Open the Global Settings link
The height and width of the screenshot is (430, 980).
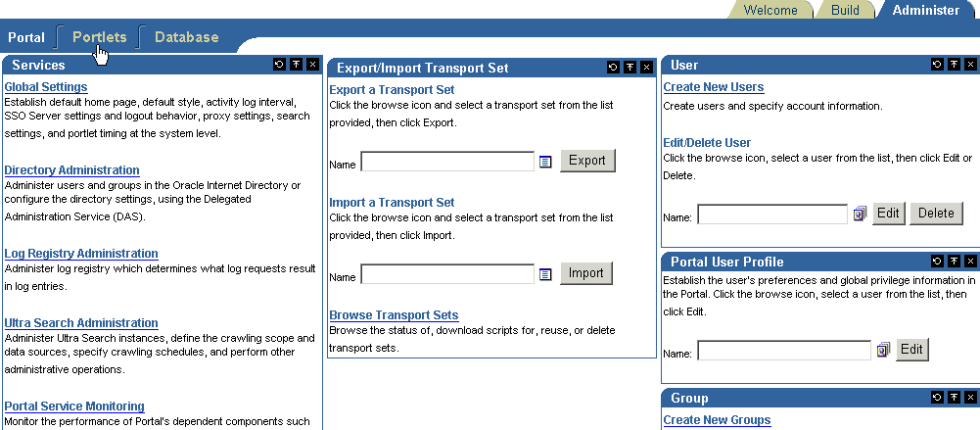46,87
